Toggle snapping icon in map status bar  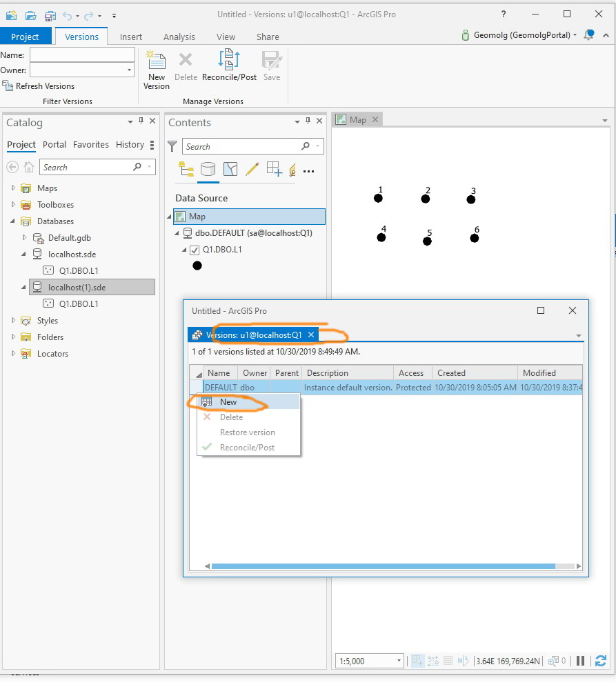coord(418,661)
